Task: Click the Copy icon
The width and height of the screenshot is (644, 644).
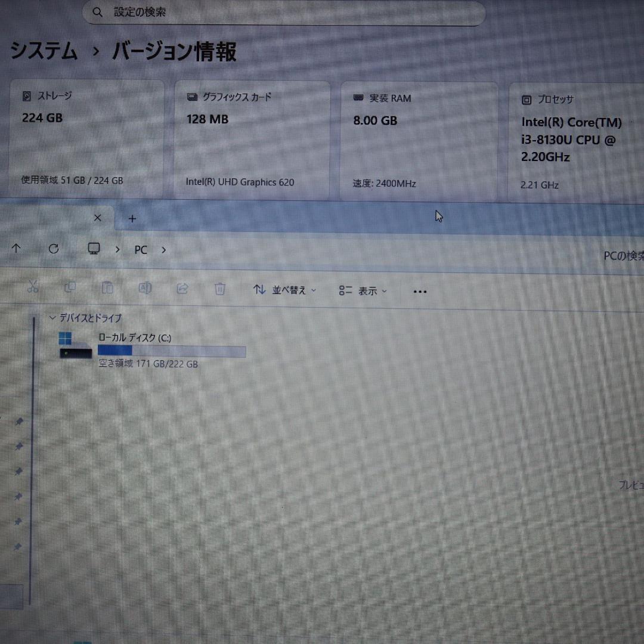Action: coord(70,287)
